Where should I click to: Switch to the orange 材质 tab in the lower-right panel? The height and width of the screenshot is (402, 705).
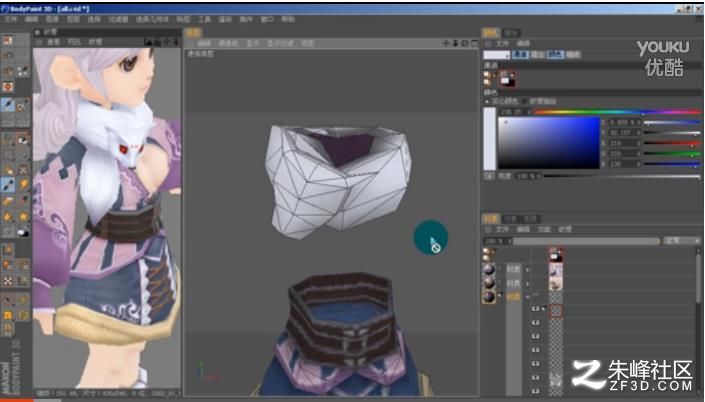tap(491, 219)
